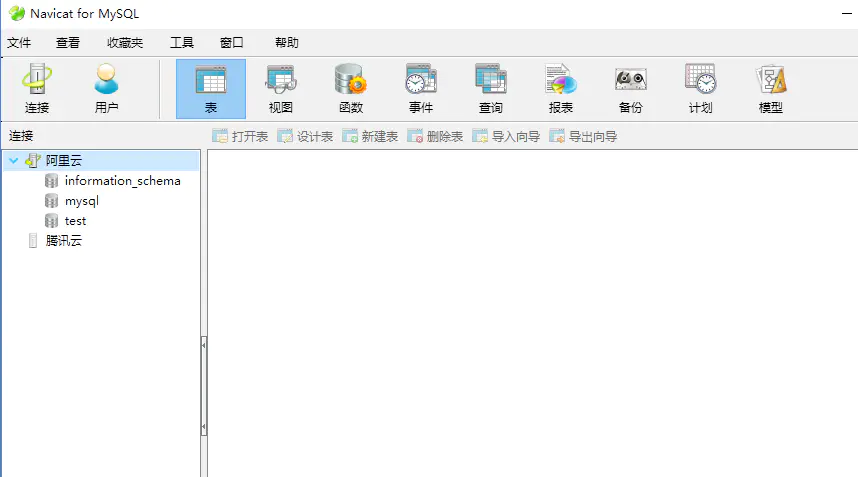Open the 文件 (File) menu
The image size is (858, 477).
[19, 43]
